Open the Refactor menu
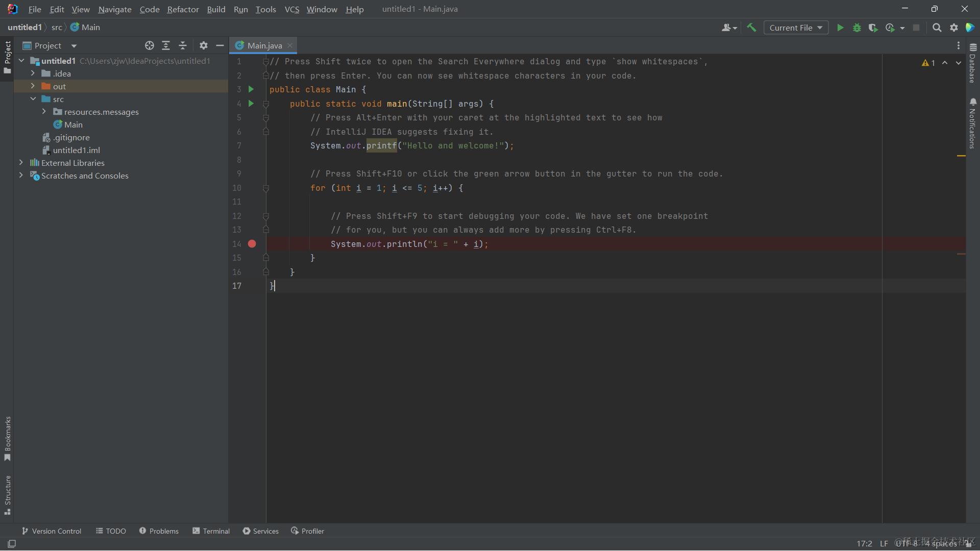 tap(183, 9)
